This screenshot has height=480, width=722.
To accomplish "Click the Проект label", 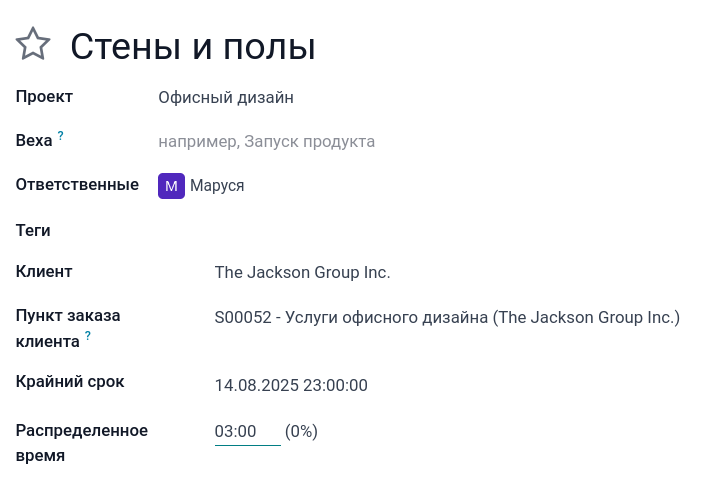I will 45,97.
